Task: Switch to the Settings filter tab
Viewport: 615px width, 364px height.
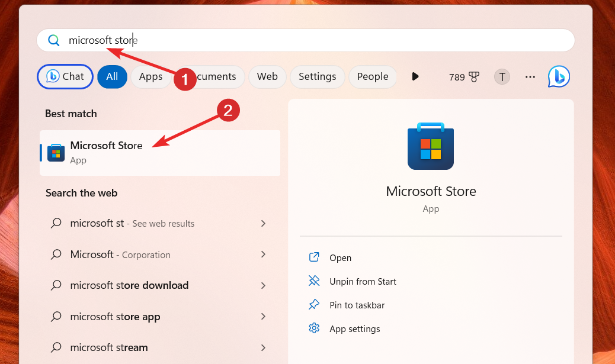Action: [318, 76]
